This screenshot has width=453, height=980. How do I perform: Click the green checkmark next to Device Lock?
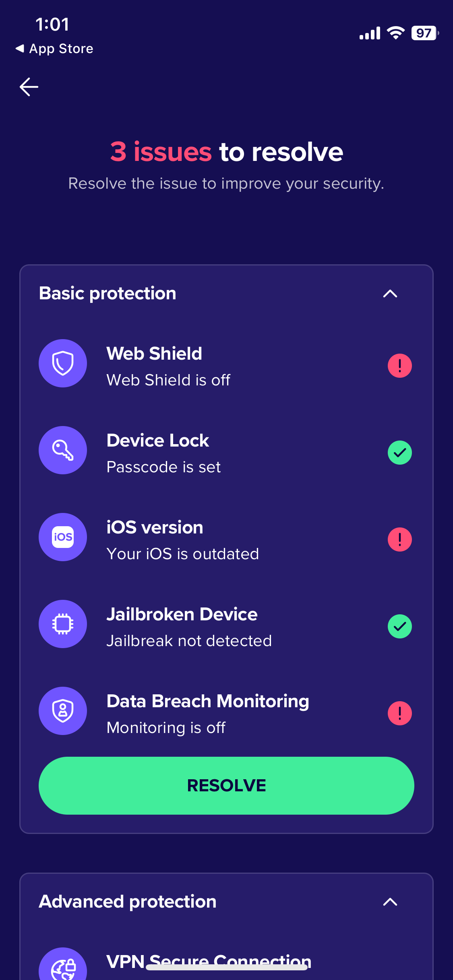pyautogui.click(x=399, y=452)
